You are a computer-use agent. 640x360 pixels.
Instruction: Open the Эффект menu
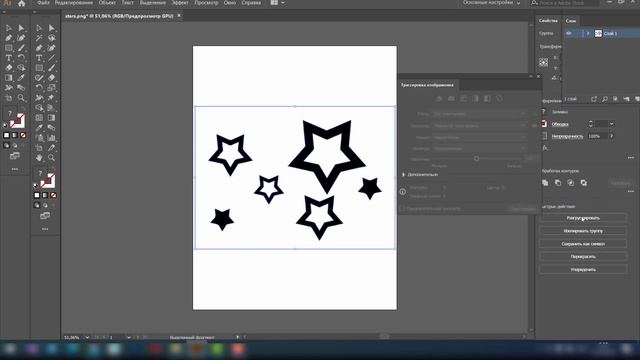click(x=180, y=3)
